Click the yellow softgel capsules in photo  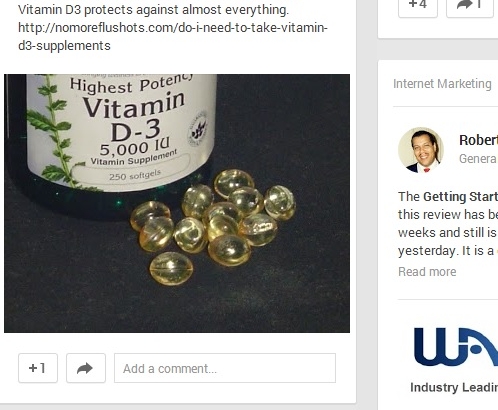tap(213, 227)
